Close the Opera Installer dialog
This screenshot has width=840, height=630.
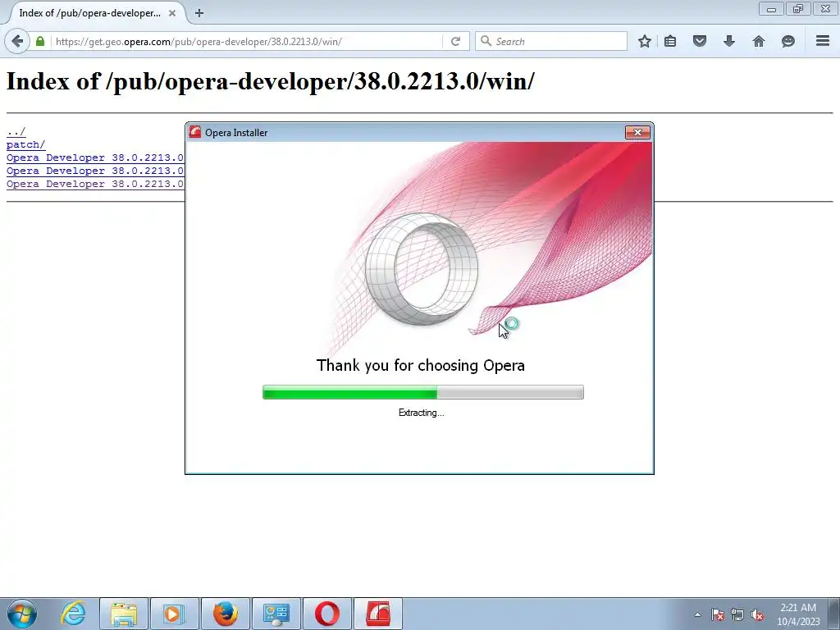point(637,132)
